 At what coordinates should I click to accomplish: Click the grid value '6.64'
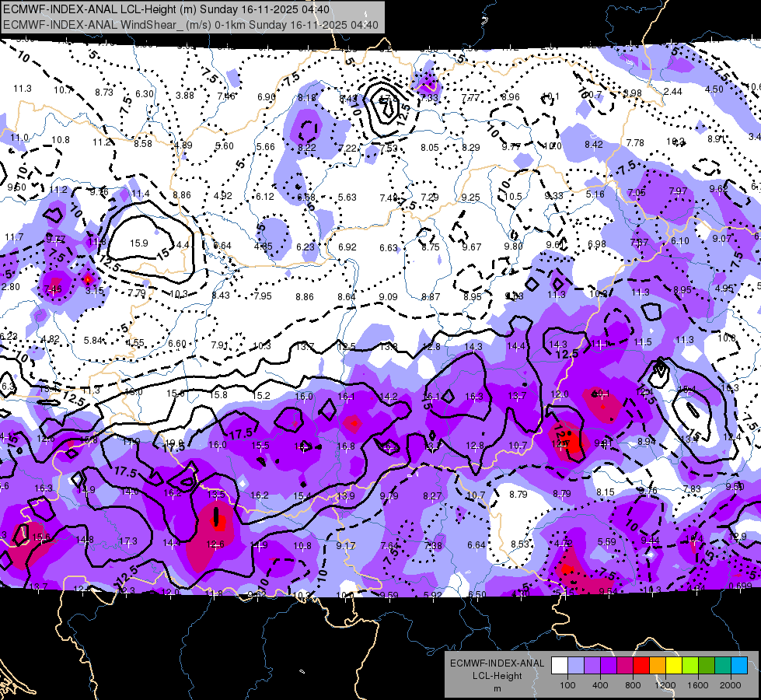pos(476,545)
